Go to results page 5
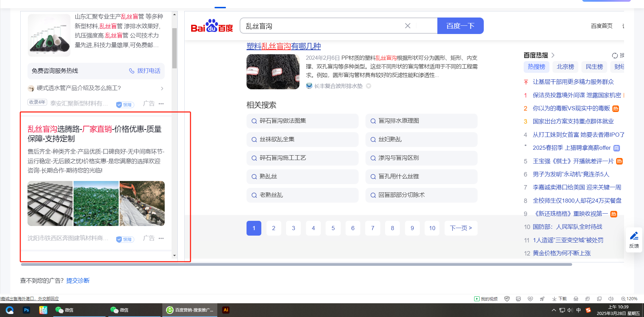 pyautogui.click(x=333, y=228)
